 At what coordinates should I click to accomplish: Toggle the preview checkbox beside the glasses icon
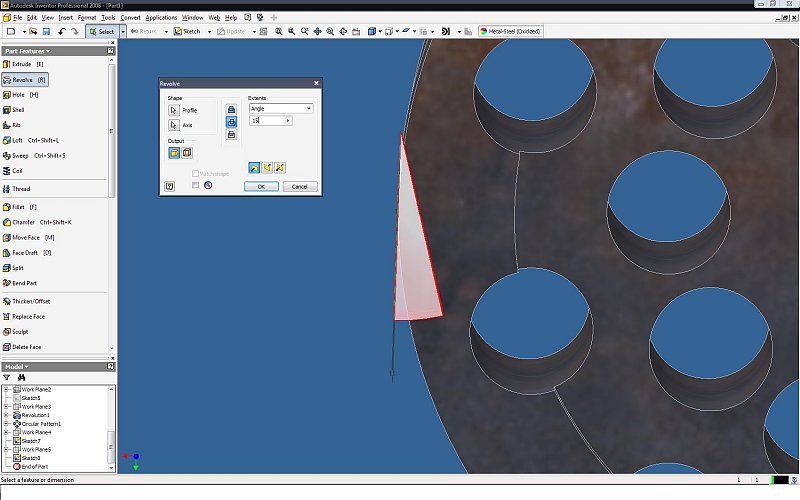[x=196, y=185]
